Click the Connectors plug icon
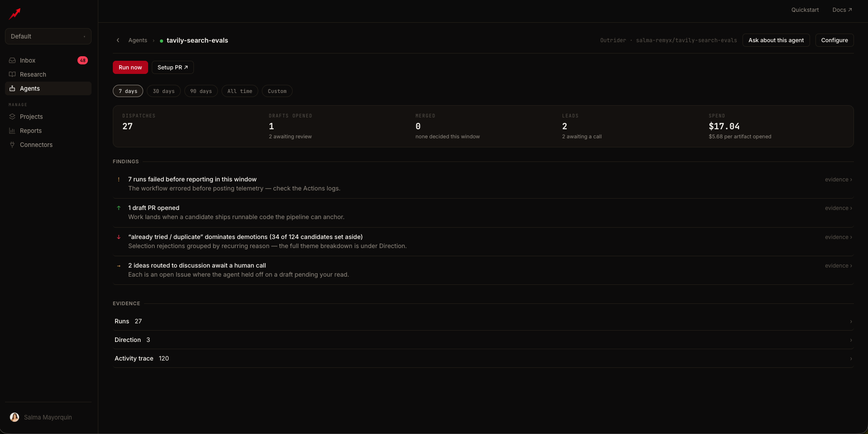868x434 pixels. pyautogui.click(x=12, y=145)
